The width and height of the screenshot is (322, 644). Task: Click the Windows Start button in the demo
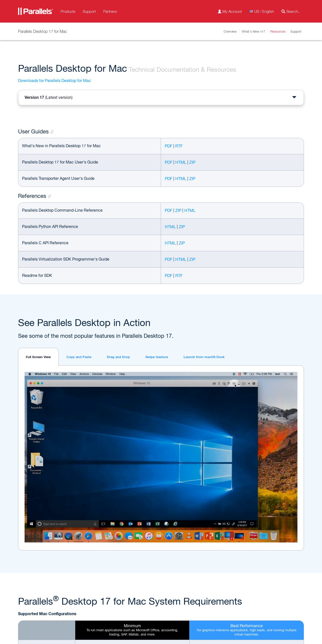coord(31,524)
